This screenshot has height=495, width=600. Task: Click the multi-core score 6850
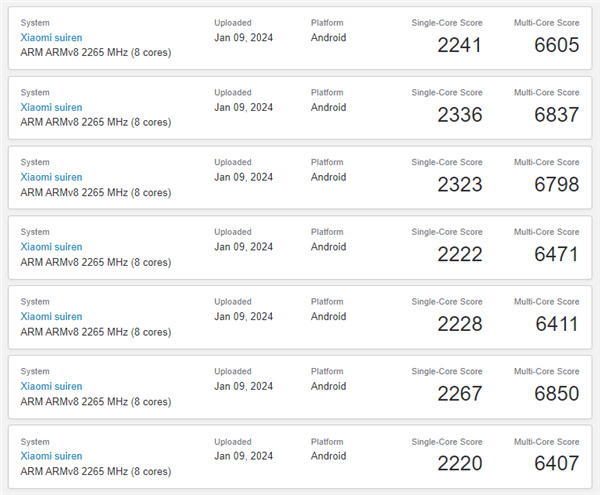(557, 394)
